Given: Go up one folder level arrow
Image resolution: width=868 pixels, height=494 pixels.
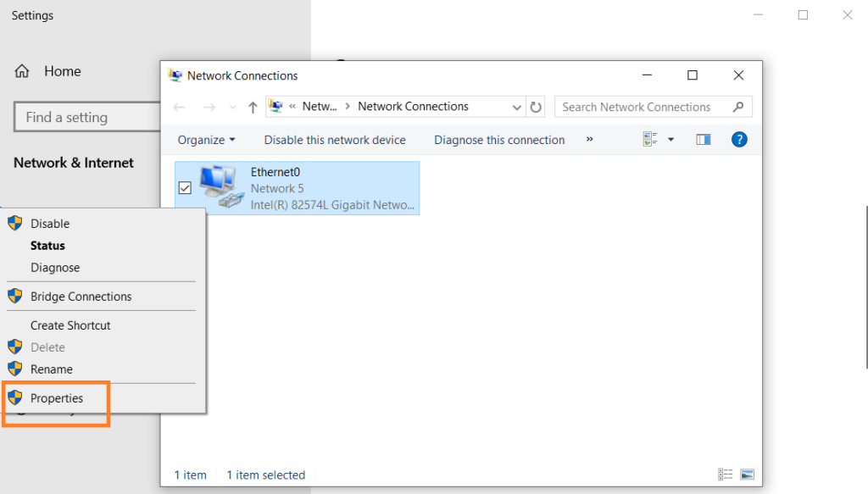Looking at the screenshot, I should pyautogui.click(x=253, y=107).
